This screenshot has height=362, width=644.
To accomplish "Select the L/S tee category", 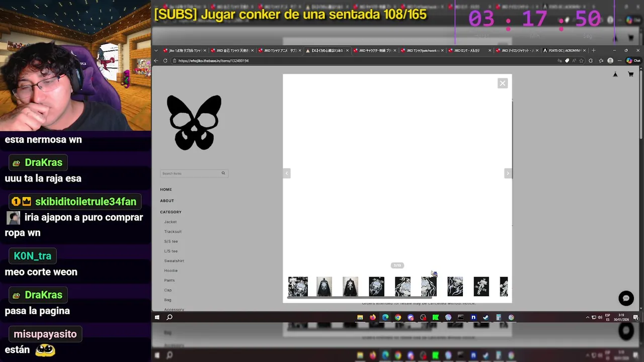I will [171, 251].
